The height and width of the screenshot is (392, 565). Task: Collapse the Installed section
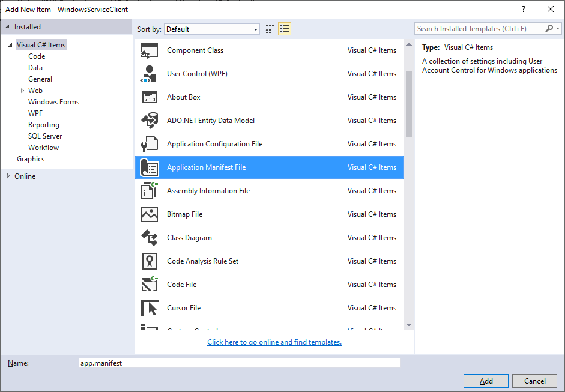point(7,26)
